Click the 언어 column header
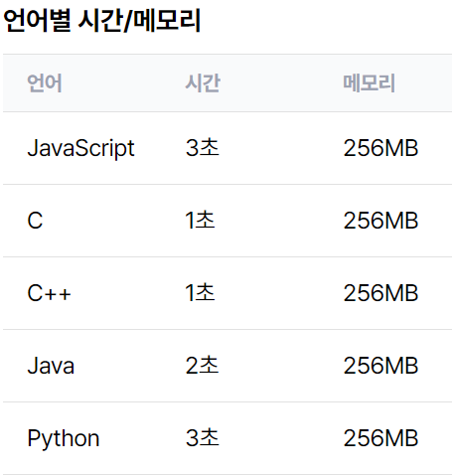 (45, 82)
